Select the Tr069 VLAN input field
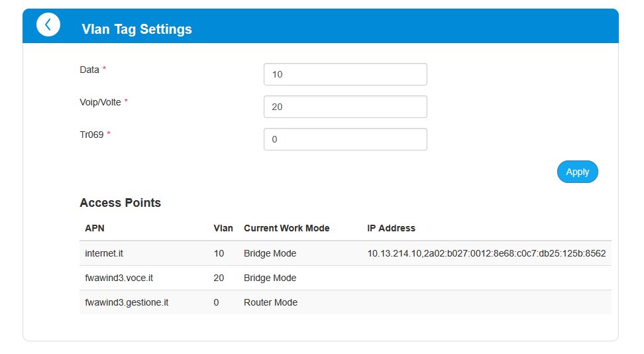 345,139
